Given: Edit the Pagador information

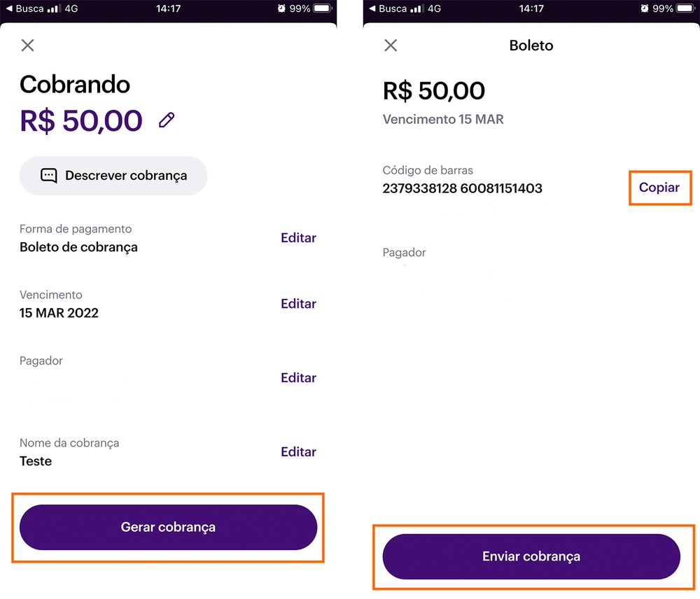Looking at the screenshot, I should coord(298,378).
